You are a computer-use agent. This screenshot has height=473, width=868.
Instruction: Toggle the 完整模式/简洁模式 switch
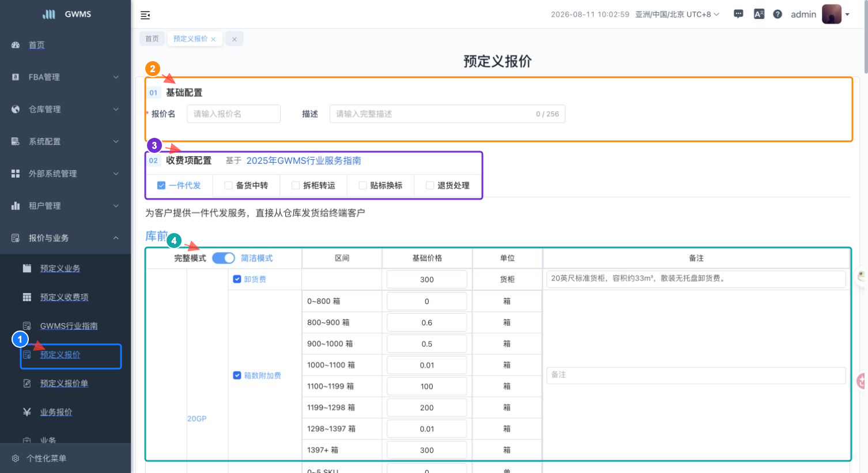(224, 258)
